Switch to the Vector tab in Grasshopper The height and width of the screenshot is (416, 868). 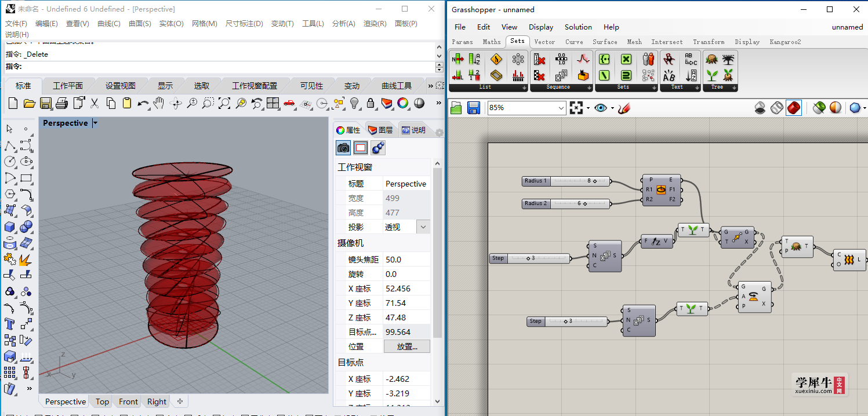pyautogui.click(x=544, y=42)
